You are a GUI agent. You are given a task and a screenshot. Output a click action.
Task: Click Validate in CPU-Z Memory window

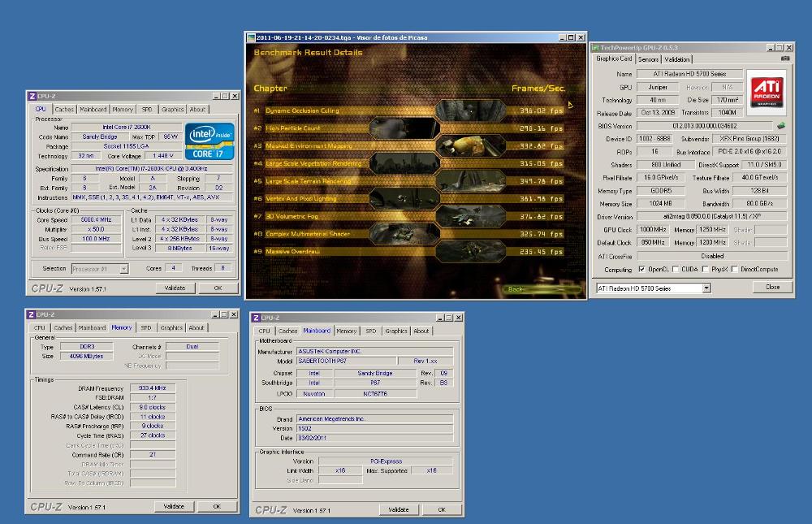(x=174, y=506)
